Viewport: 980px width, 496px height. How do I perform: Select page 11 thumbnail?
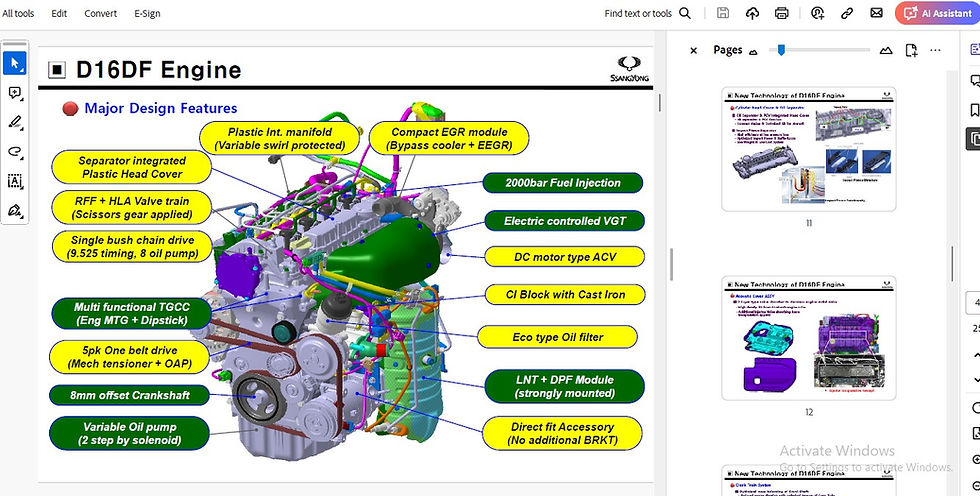(x=809, y=149)
